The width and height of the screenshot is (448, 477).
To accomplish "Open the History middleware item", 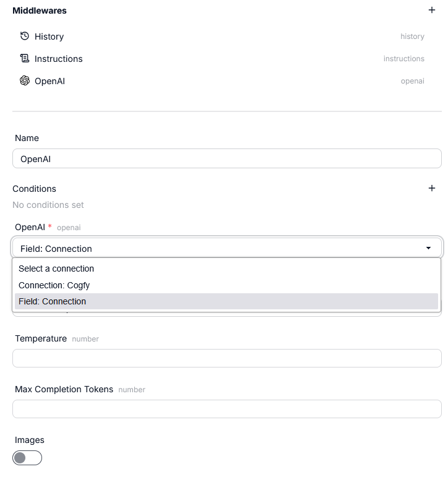I will (222, 37).
